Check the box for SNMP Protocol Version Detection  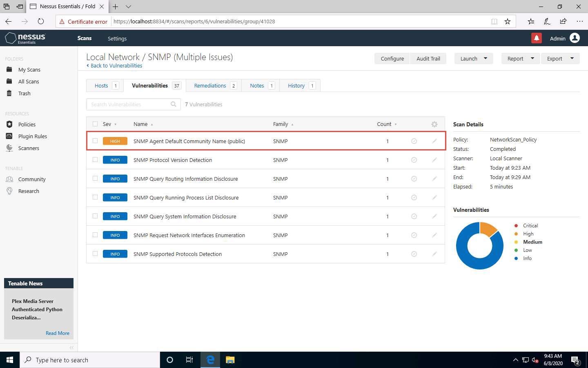pos(95,159)
